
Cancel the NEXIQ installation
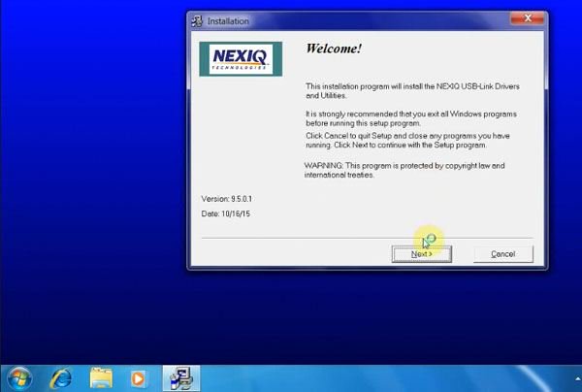(502, 254)
